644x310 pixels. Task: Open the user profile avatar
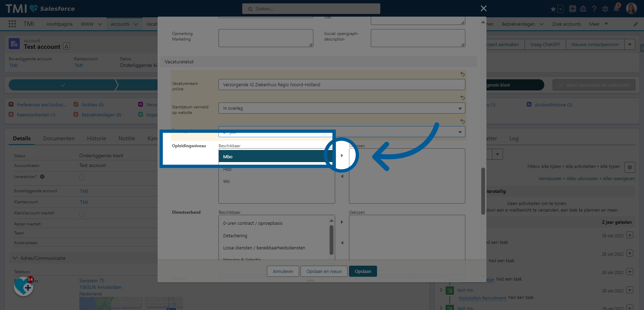[x=632, y=9]
